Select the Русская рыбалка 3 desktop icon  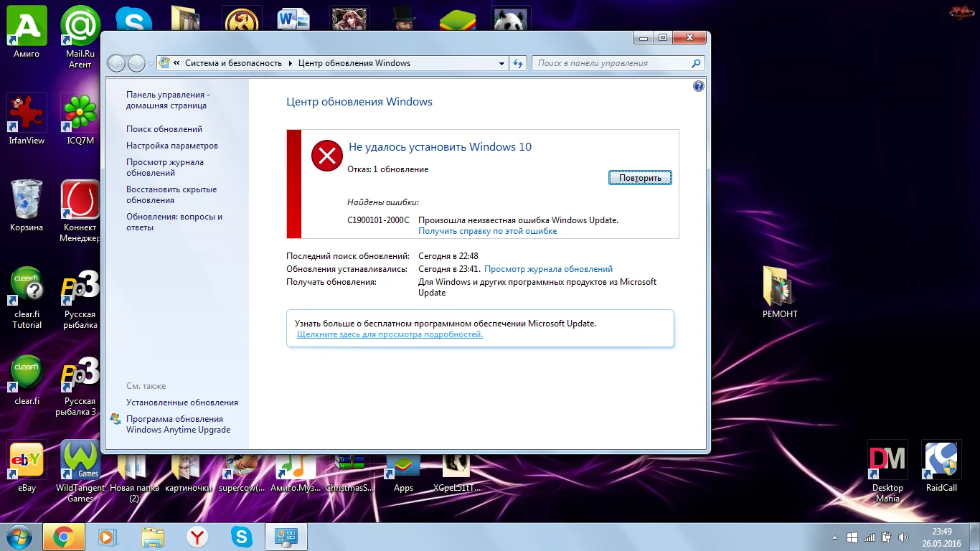pos(80,386)
